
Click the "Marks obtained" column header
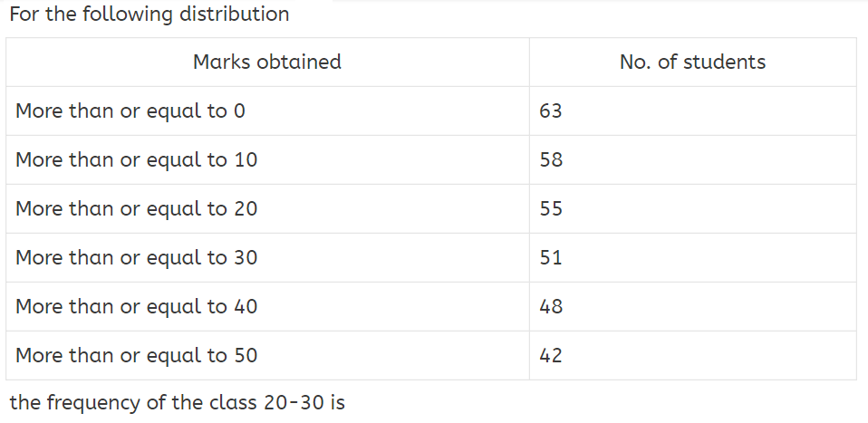coord(267,62)
